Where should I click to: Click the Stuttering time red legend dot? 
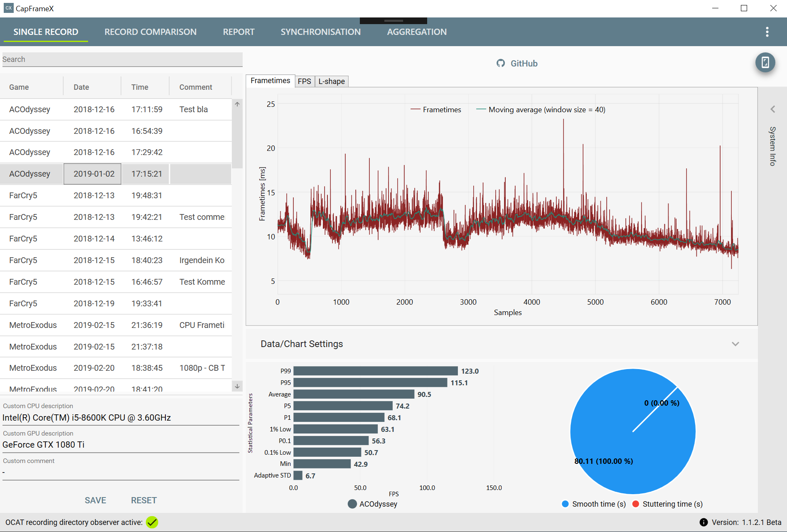(635, 504)
